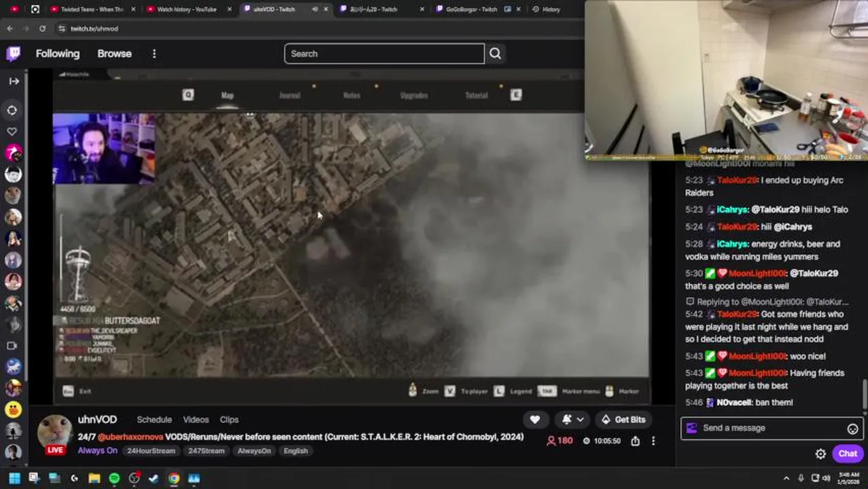
Task: Open taskbar clock and date
Action: coord(849,478)
